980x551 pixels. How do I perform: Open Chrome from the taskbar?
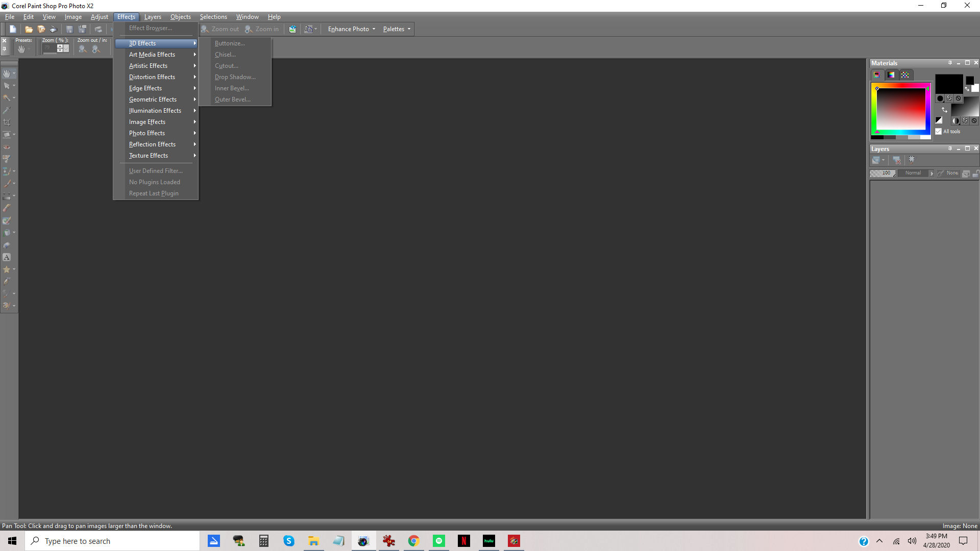click(413, 541)
